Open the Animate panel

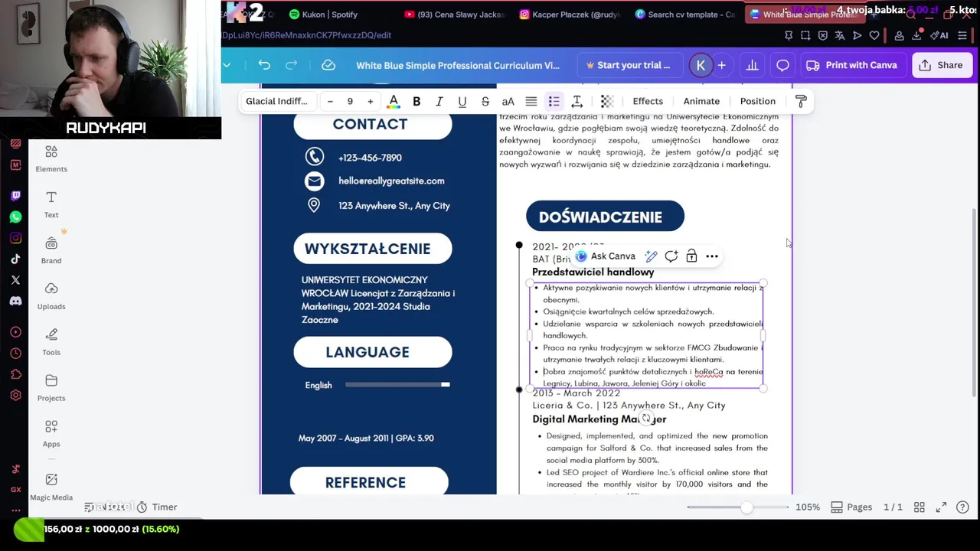coord(701,101)
